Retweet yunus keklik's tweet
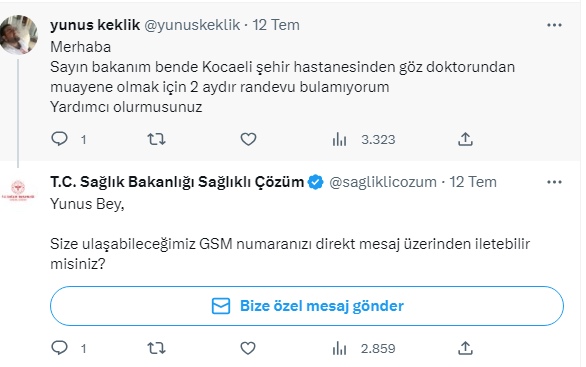The width and height of the screenshot is (586, 367). click(x=156, y=139)
